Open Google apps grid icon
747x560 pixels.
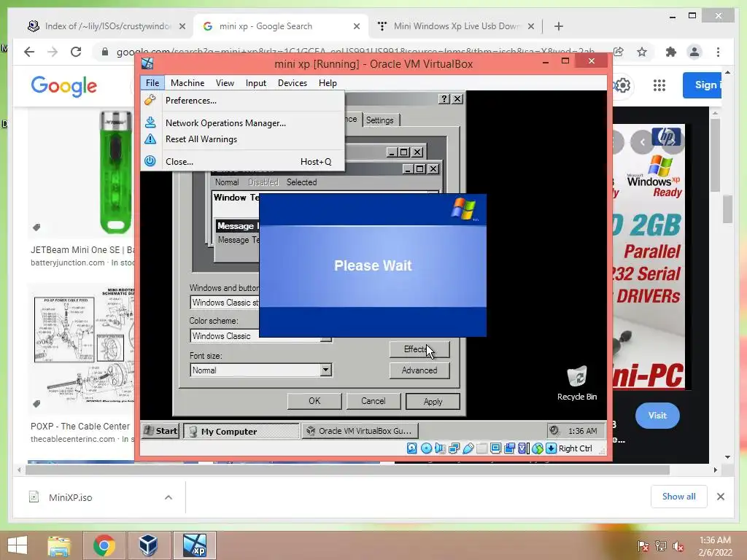coord(659,85)
